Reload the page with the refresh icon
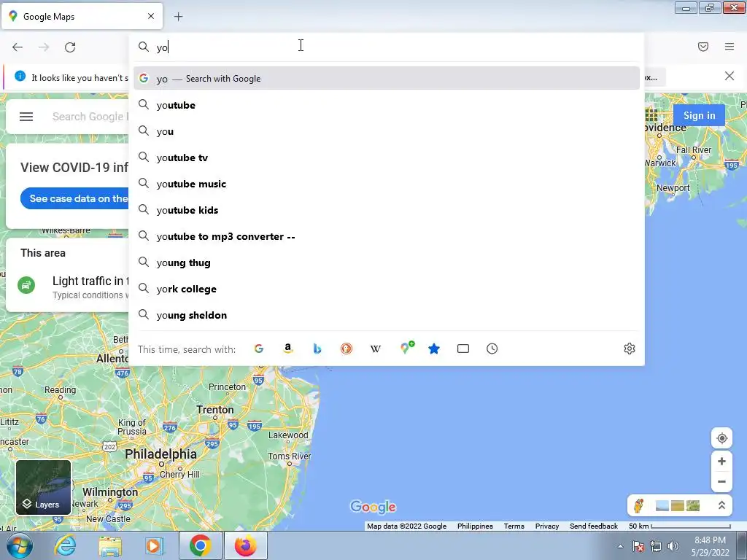Viewport: 747px width, 560px height. [70, 47]
